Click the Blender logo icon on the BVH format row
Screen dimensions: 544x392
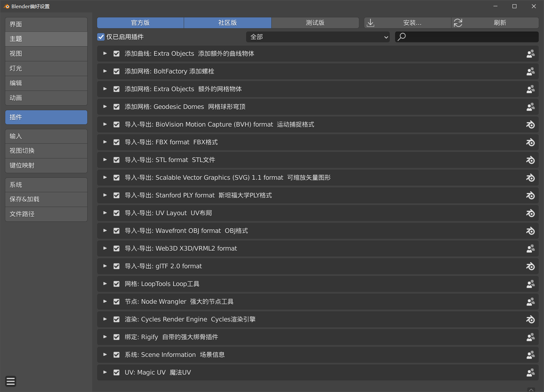tap(530, 125)
